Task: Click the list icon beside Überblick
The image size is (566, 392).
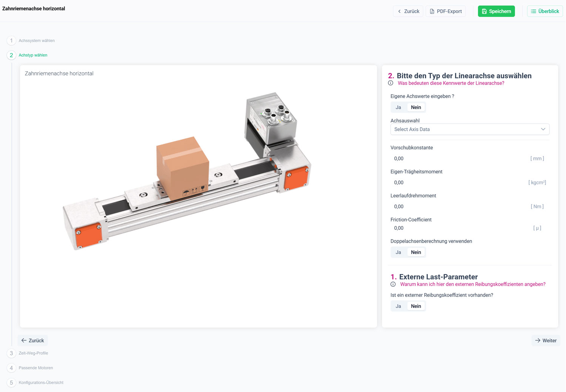Action: [533, 11]
